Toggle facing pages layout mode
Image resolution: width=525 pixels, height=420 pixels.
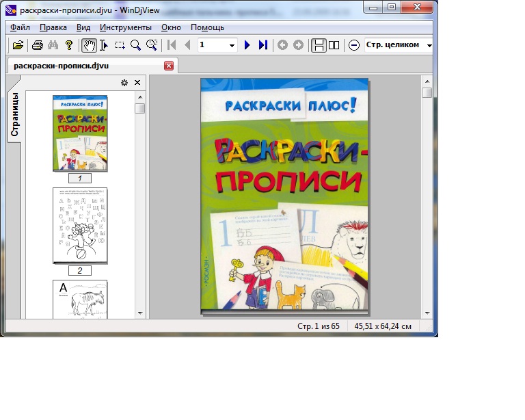pyautogui.click(x=334, y=45)
